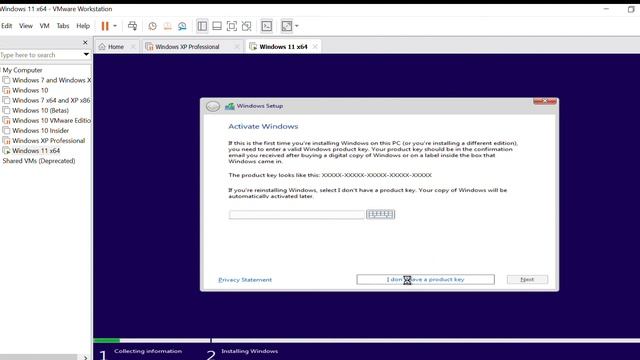This screenshot has width=640, height=360.
Task: Open the power options dropdown arrow beside Pause
Action: coord(115,26)
